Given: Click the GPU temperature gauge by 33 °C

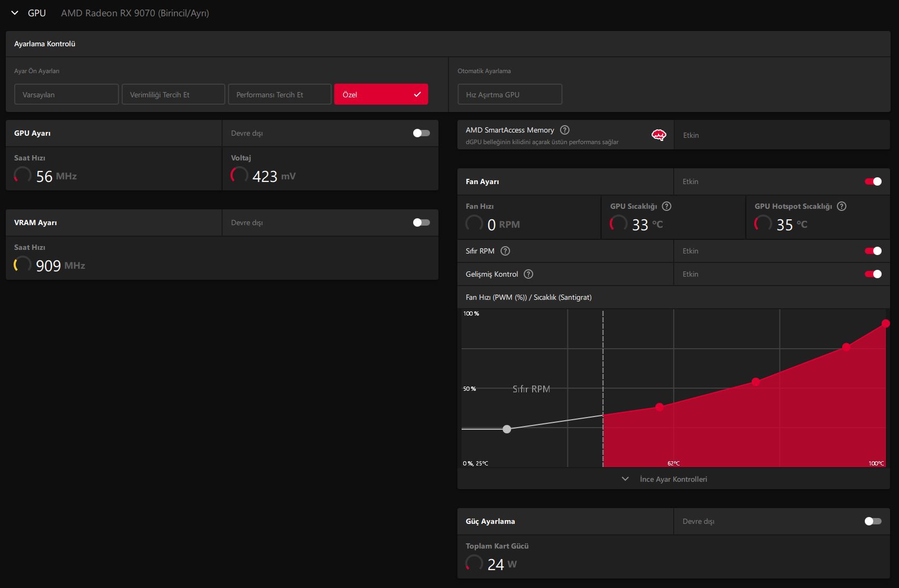Looking at the screenshot, I should (x=618, y=223).
